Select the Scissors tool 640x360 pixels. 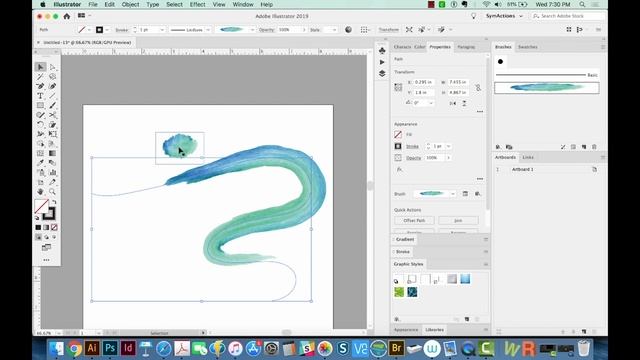pos(53,115)
